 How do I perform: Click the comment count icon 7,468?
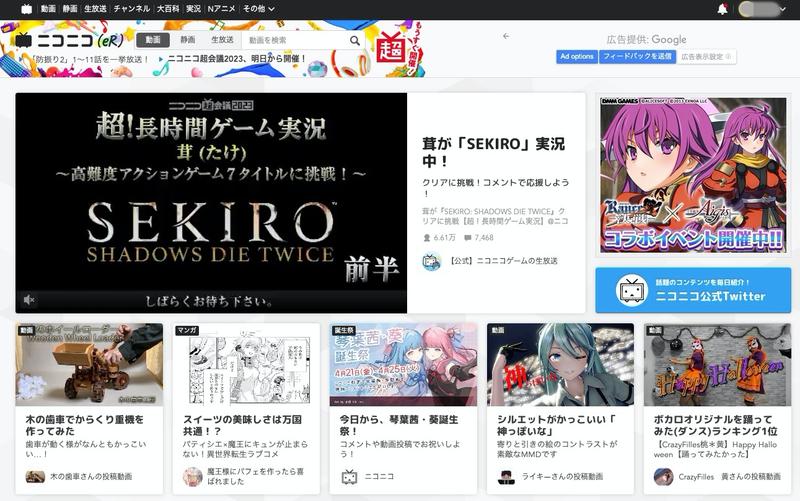(467, 238)
